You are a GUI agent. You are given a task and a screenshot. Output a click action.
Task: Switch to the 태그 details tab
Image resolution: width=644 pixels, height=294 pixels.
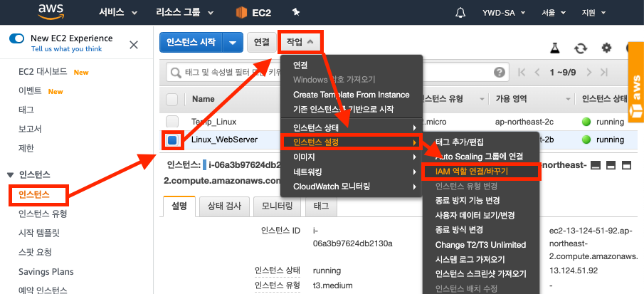tap(321, 206)
